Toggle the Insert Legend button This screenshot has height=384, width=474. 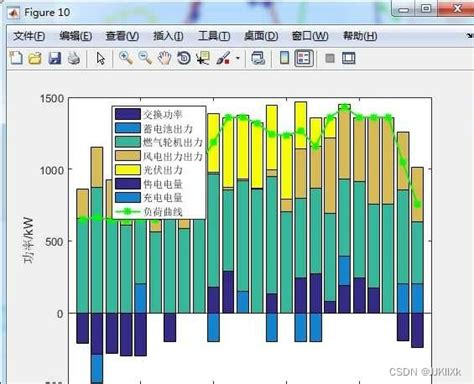click(304, 58)
